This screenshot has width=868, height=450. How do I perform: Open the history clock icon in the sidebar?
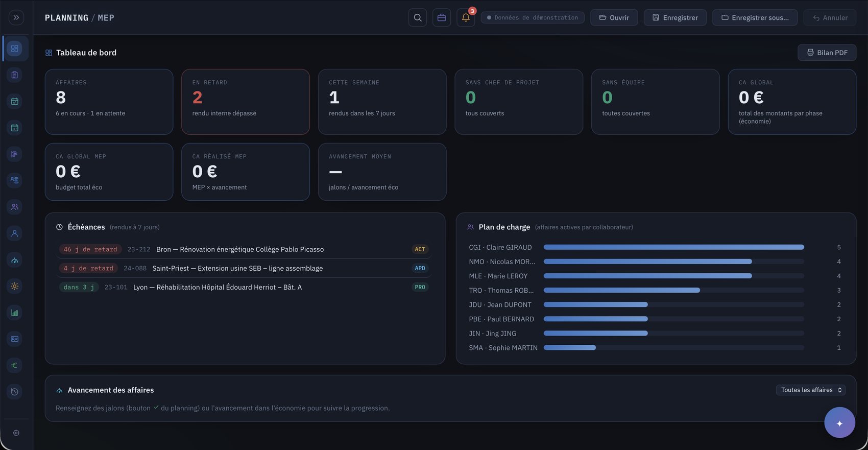click(x=15, y=392)
